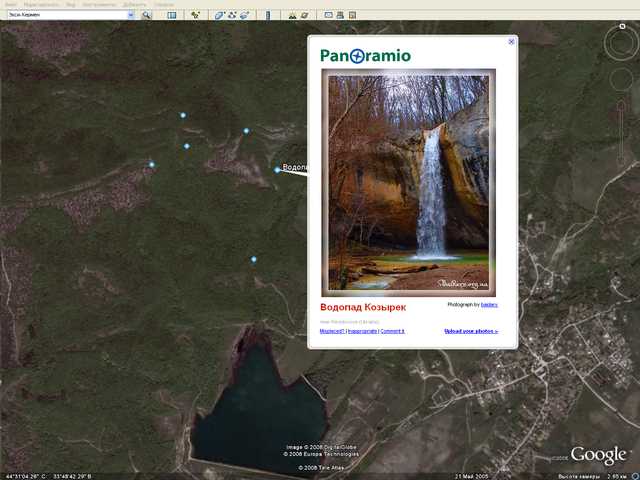The width and height of the screenshot is (640, 480).
Task: Click the waterfall photo thumbnail
Action: (x=411, y=183)
